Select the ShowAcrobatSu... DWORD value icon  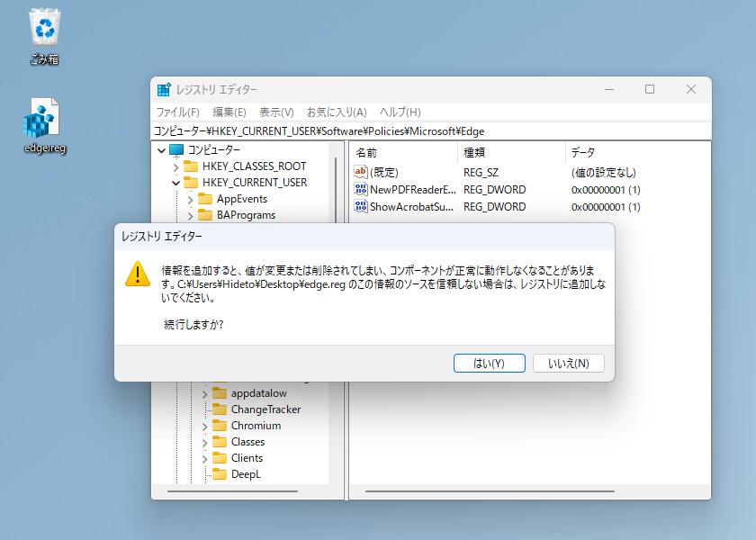tap(361, 206)
